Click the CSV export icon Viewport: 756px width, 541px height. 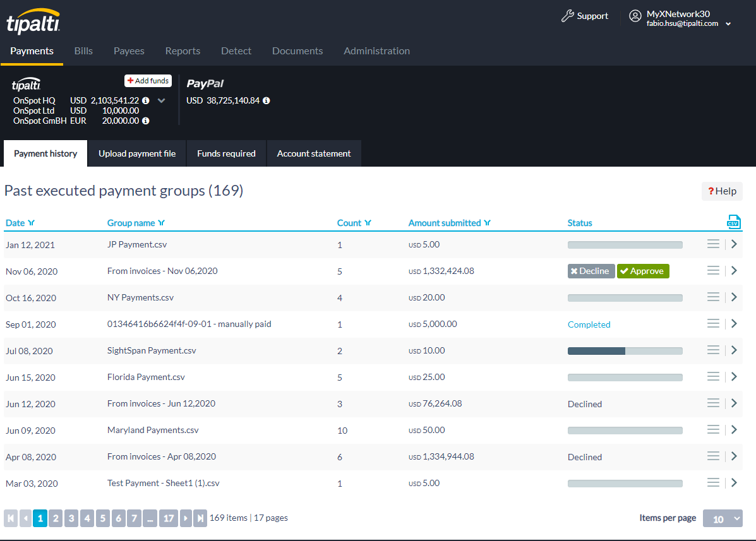coord(733,222)
